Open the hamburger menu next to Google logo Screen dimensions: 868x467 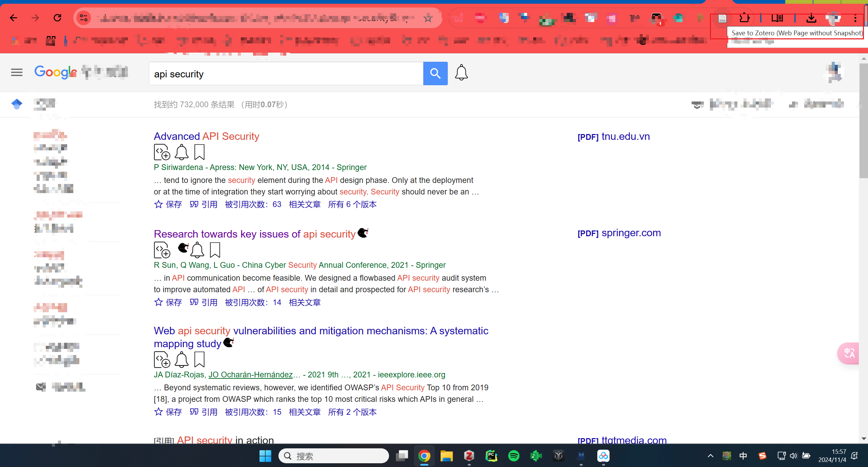pos(17,72)
